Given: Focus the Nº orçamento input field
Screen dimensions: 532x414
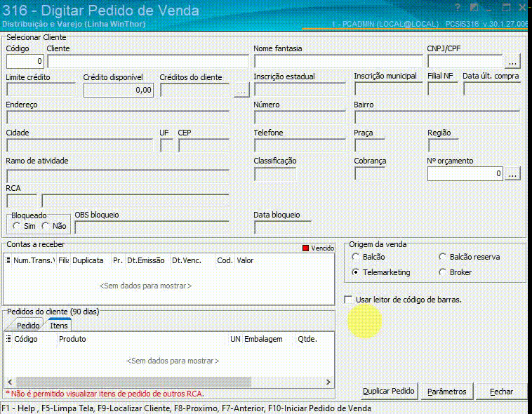Looking at the screenshot, I should click(465, 174).
